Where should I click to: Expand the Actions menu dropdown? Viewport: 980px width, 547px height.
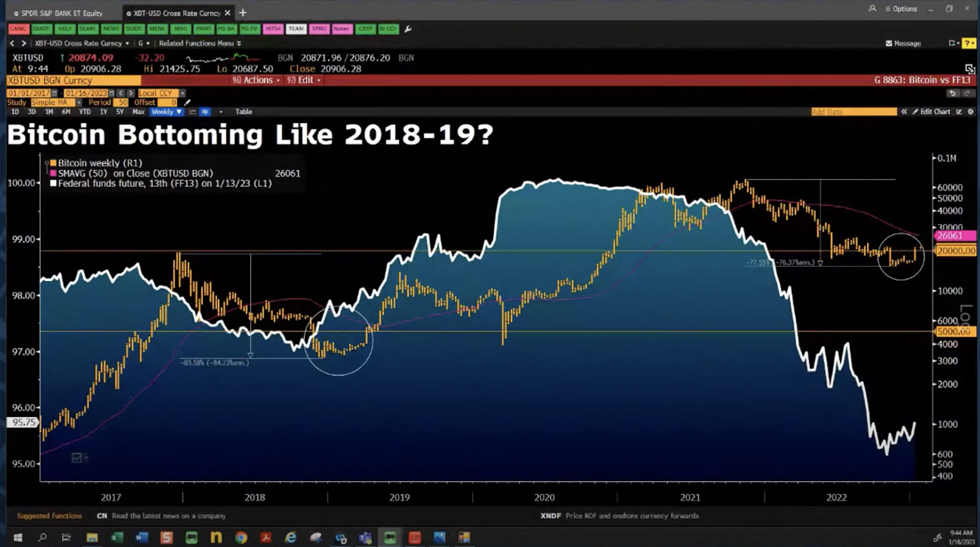pyautogui.click(x=256, y=80)
